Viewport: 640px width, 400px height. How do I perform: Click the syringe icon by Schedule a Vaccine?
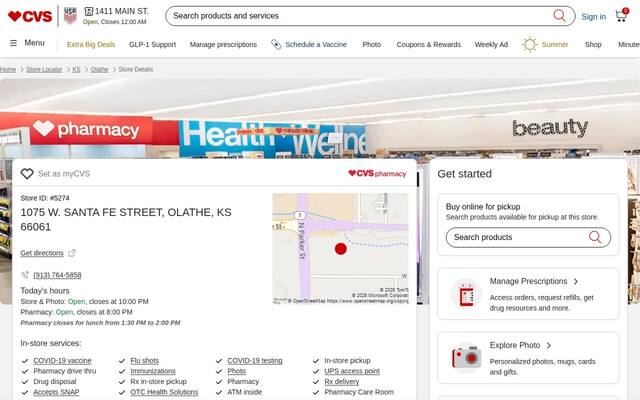[276, 44]
